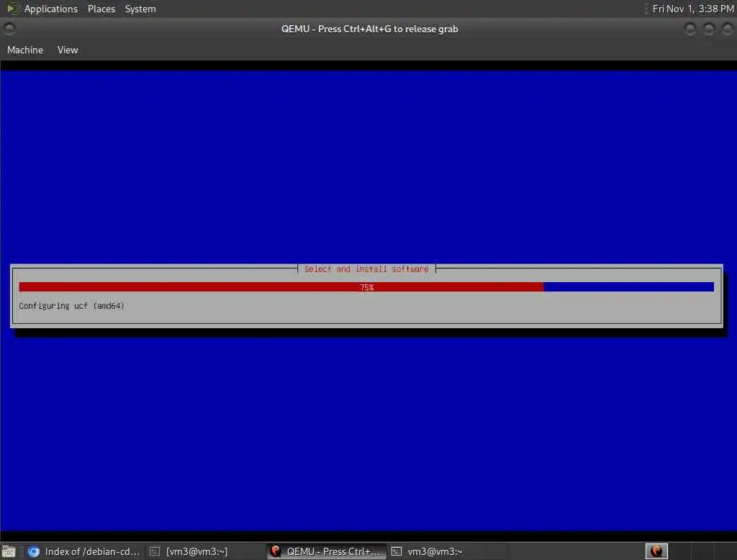Screen dimensions: 737x560
Task: Click the show desktop icon in taskbar
Action: [9, 551]
